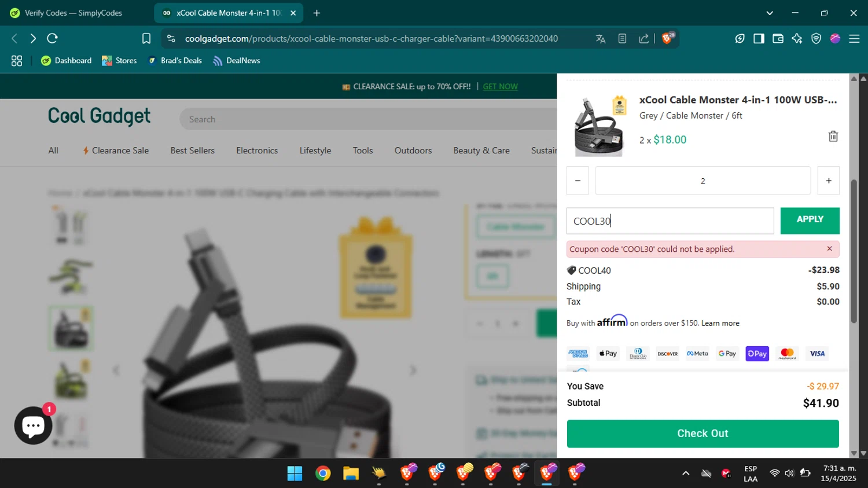Decrease cart quantity with minus button
868x488 pixels.
pyautogui.click(x=578, y=181)
